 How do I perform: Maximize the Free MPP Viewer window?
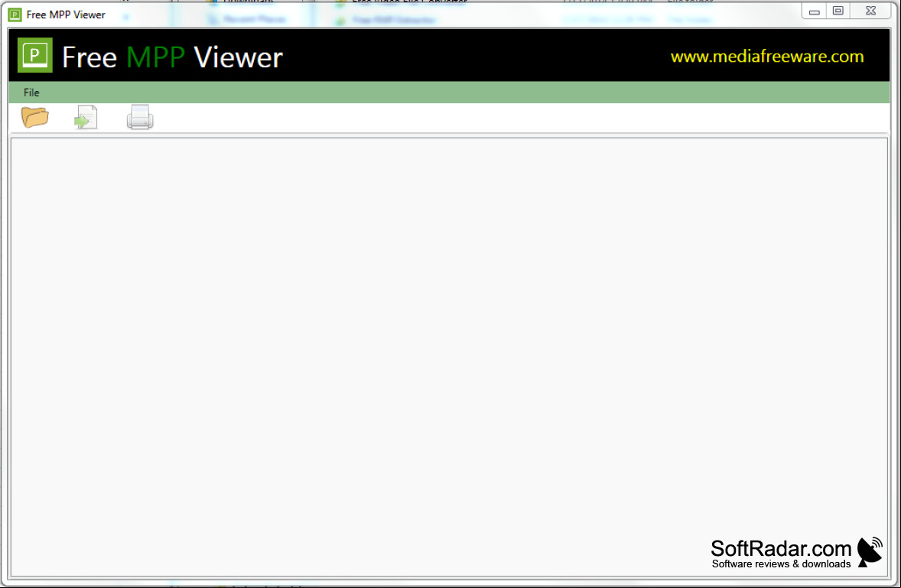pyautogui.click(x=838, y=11)
